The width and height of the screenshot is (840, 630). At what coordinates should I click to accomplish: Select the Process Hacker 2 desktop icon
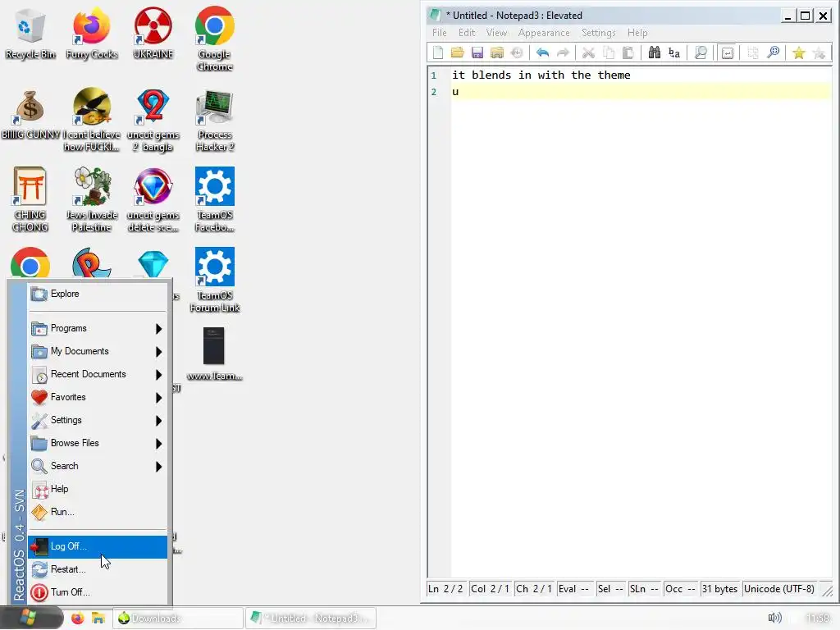click(215, 121)
